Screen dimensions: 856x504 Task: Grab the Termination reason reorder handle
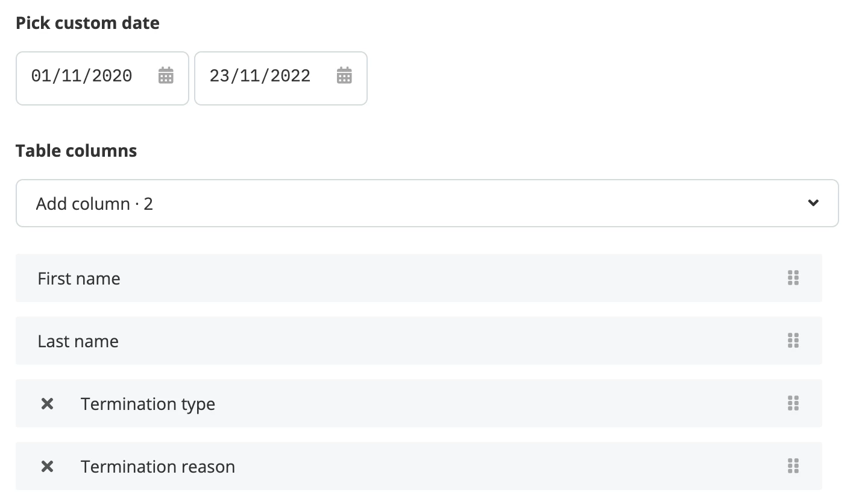[793, 466]
